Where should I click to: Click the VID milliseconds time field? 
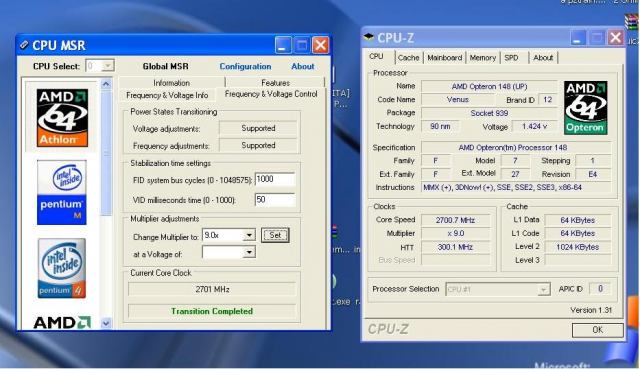coord(275,200)
